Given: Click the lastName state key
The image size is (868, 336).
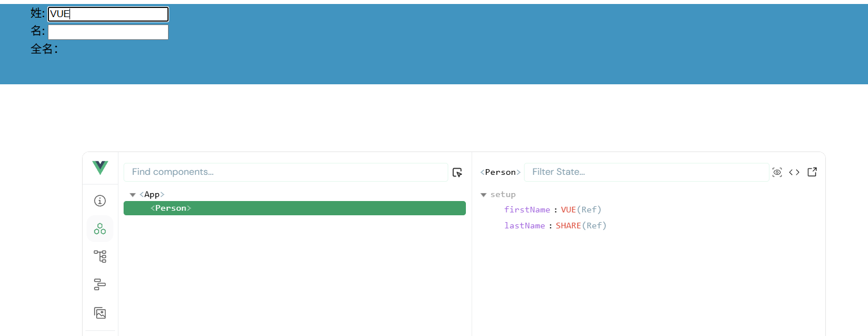Looking at the screenshot, I should point(525,226).
